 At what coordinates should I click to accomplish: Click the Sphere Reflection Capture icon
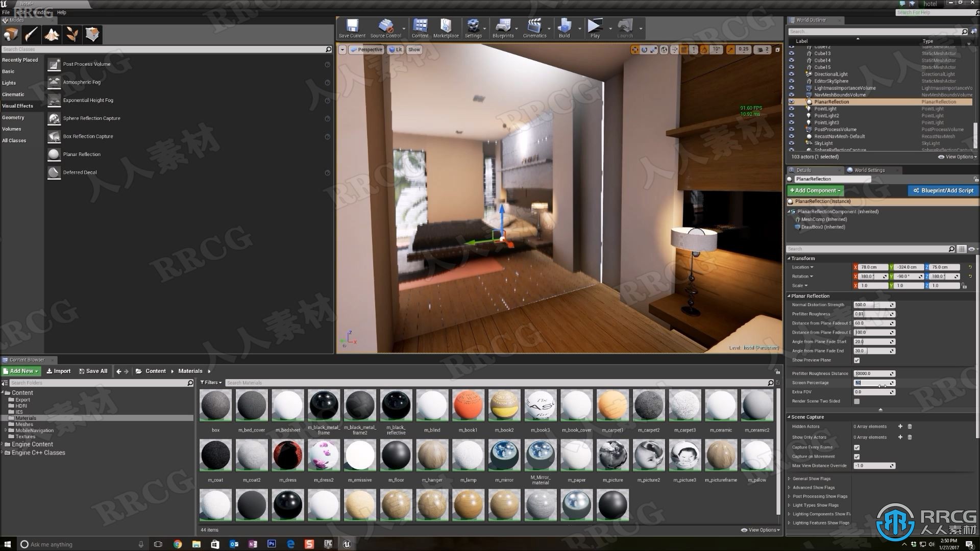pos(54,117)
